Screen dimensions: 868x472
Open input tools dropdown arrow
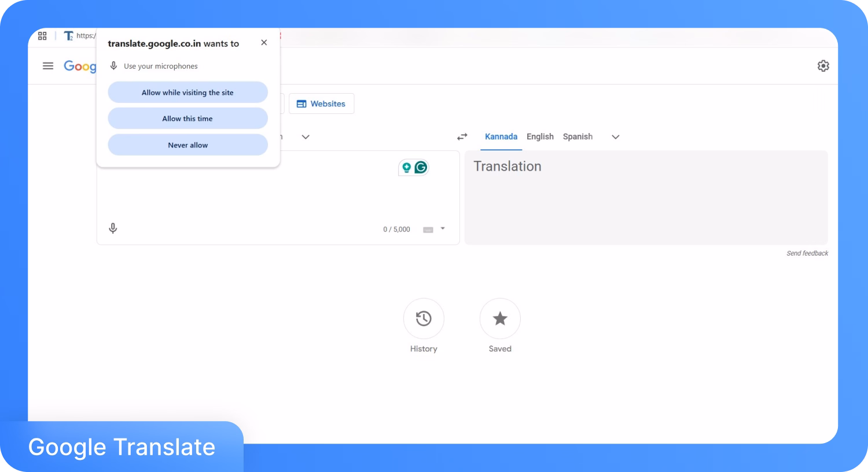click(443, 229)
